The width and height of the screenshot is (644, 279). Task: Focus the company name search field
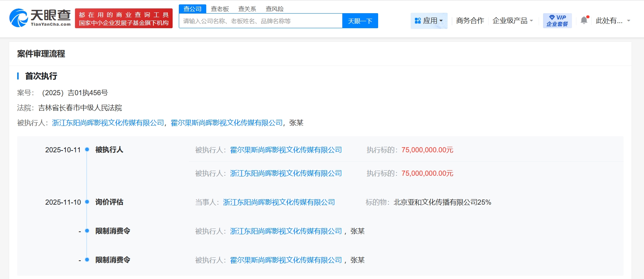click(x=260, y=21)
